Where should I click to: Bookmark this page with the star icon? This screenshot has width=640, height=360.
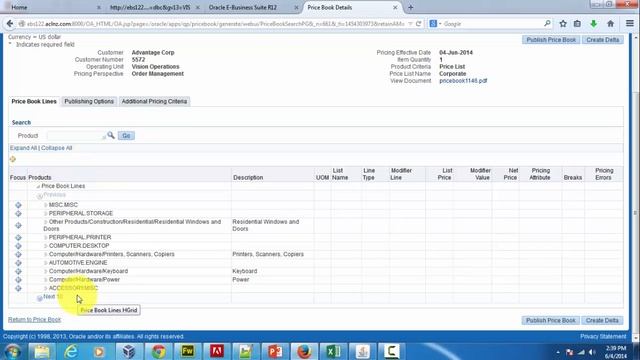coord(563,24)
